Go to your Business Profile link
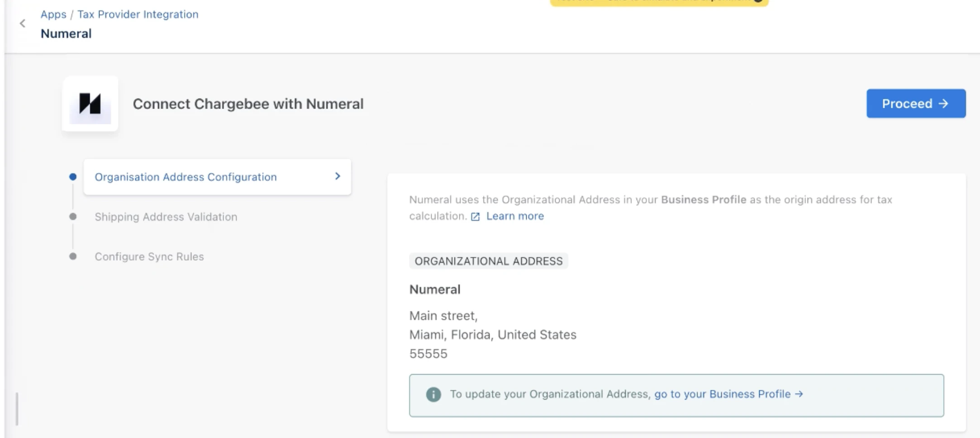The width and height of the screenshot is (980, 438). (x=728, y=394)
